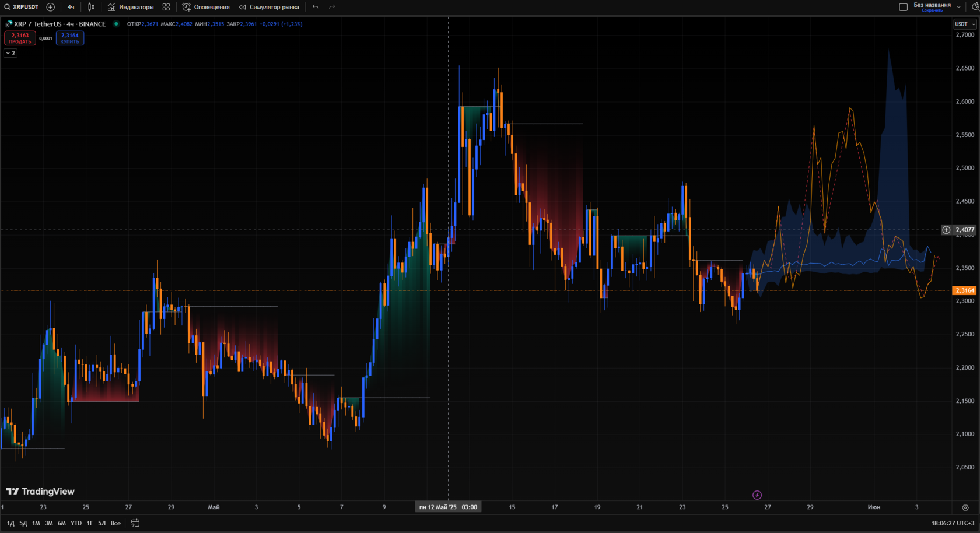Click the orange 2,3164 current price label
This screenshot has height=533, width=980.
964,290
